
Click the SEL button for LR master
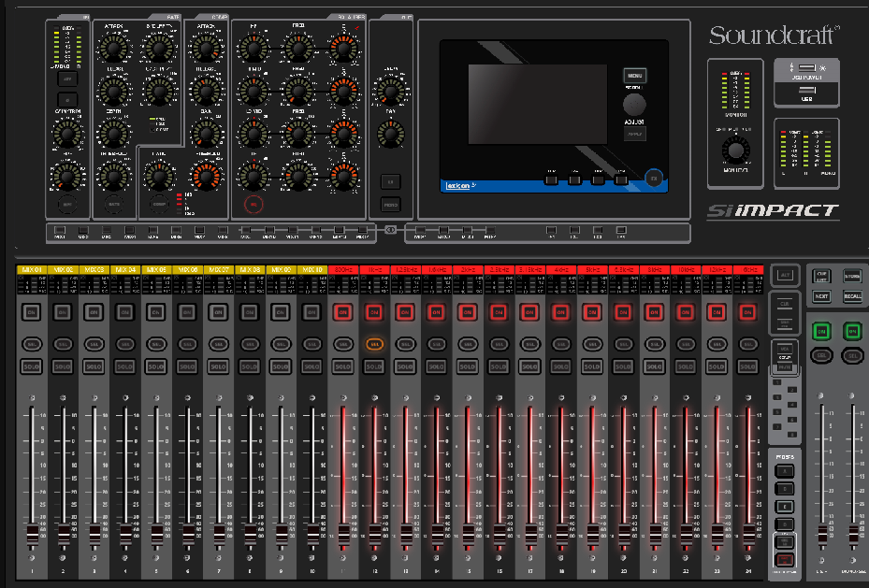pyautogui.click(x=821, y=355)
